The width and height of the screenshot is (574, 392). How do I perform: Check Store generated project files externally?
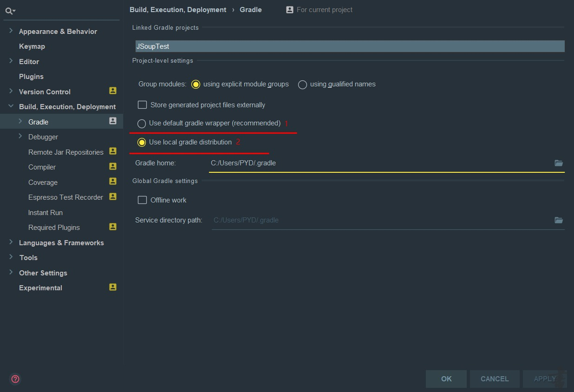[142, 105]
